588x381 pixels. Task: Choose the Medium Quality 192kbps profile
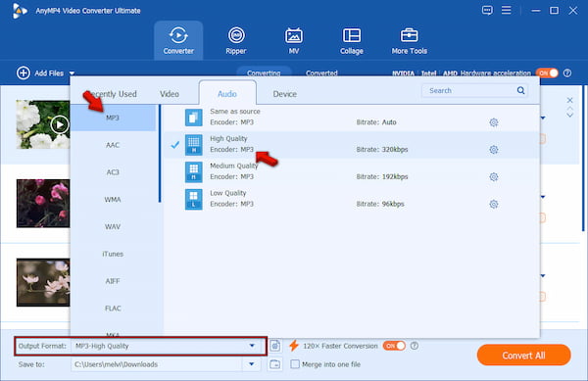tap(351, 172)
